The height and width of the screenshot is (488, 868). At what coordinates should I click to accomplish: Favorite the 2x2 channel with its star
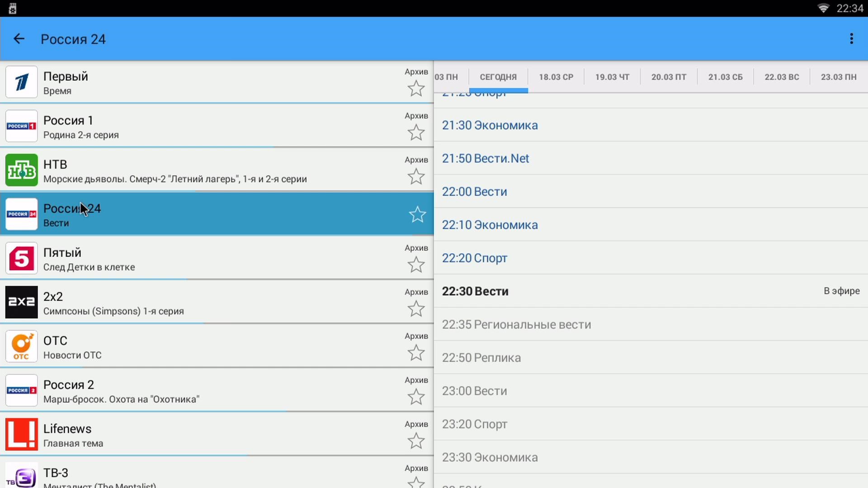tap(416, 309)
